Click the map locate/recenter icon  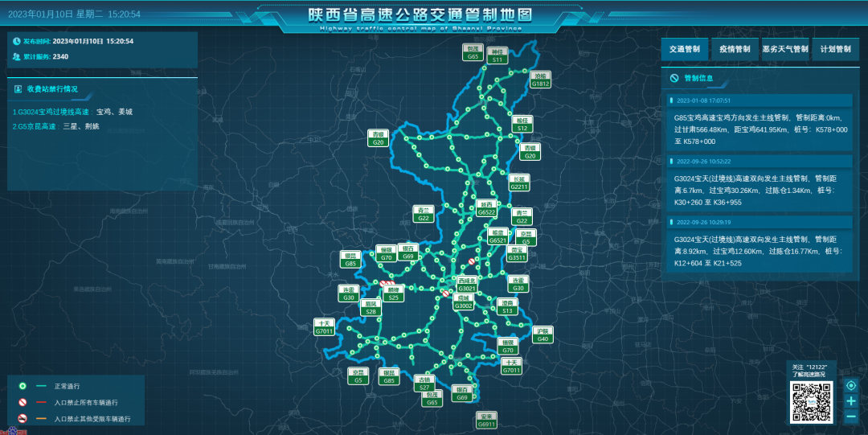click(x=851, y=386)
